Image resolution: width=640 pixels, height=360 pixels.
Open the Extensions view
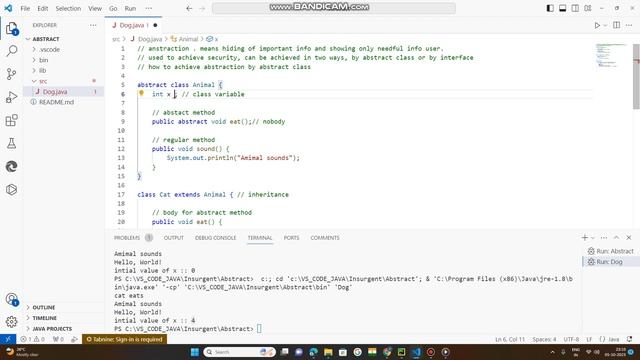tap(12, 120)
